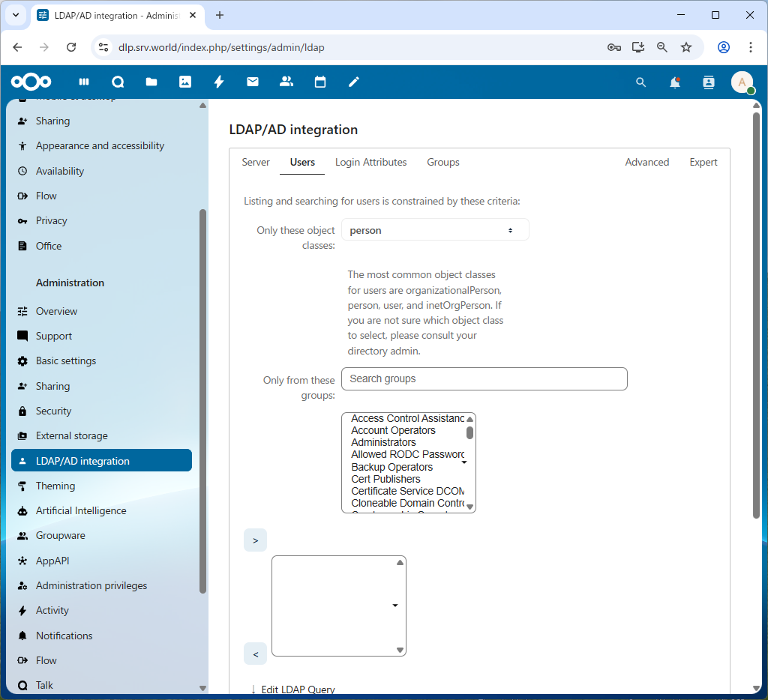Select Account Operators in available groups list
Viewport: 768px width, 700px height.
coord(393,430)
